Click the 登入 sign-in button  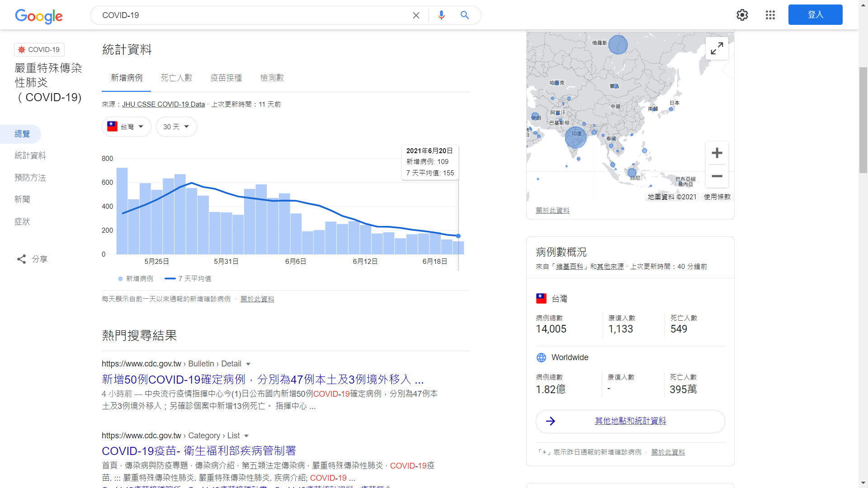815,15
